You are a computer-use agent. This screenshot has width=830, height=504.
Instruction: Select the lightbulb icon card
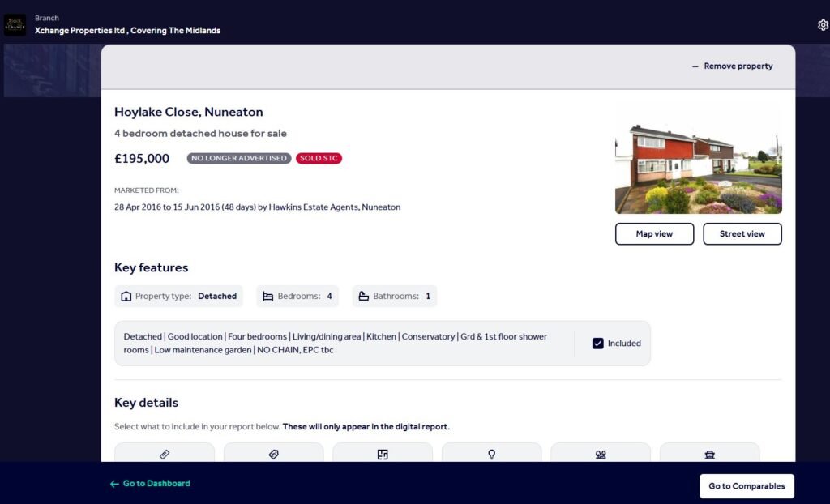click(x=491, y=454)
